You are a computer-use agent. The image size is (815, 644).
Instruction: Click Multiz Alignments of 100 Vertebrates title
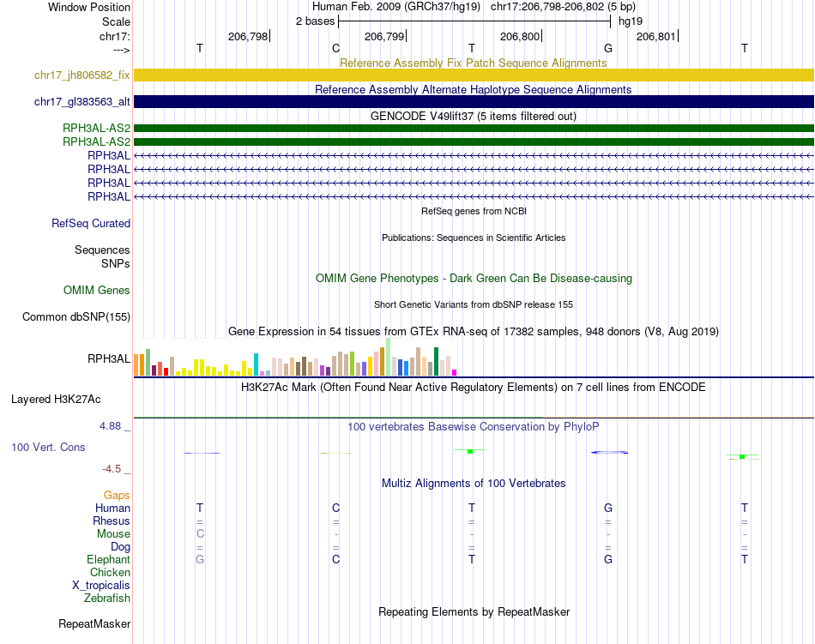tap(474, 484)
